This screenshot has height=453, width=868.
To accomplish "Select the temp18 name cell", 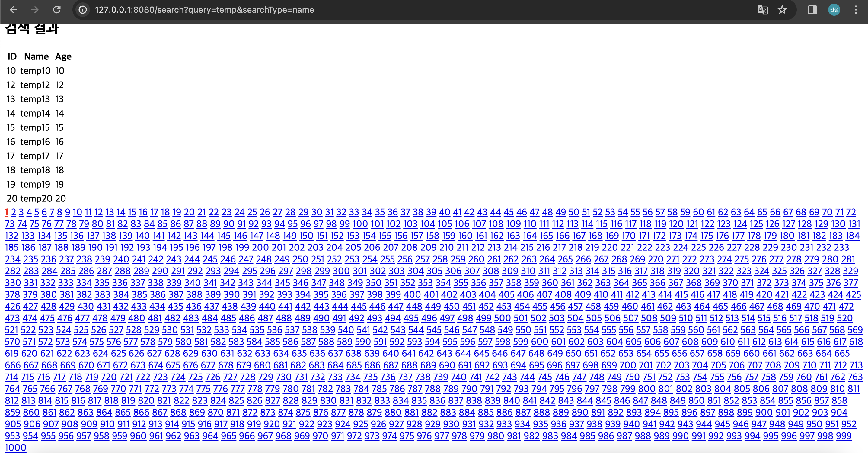I will [x=35, y=170].
